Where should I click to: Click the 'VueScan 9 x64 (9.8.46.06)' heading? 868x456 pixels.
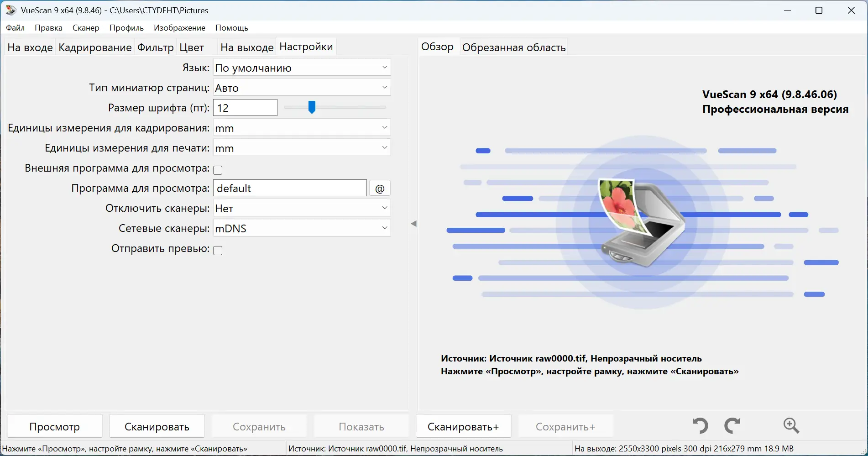770,94
